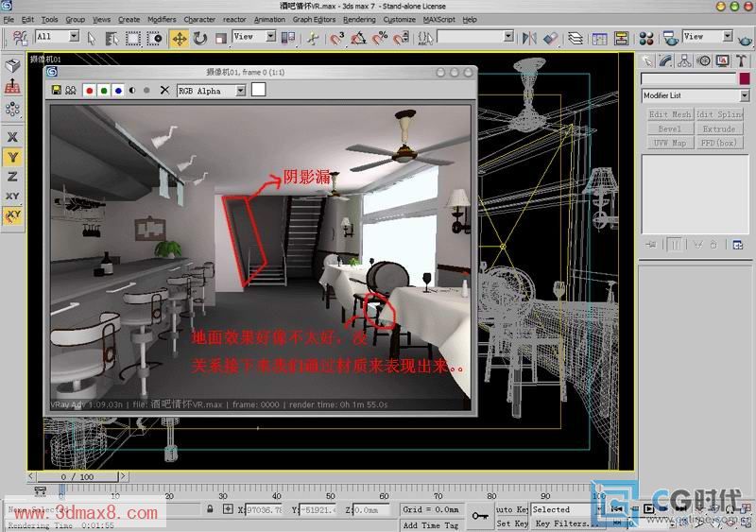Click the Bevel modifier button

[x=670, y=129]
